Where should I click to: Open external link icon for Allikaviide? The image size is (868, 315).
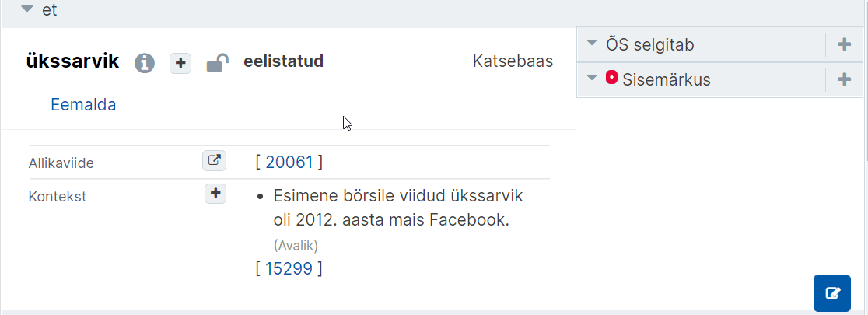click(214, 160)
